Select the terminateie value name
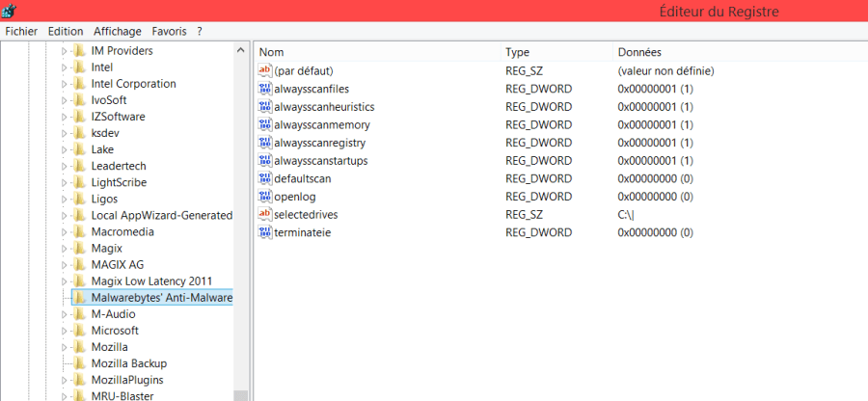This screenshot has width=868, height=401. [302, 232]
